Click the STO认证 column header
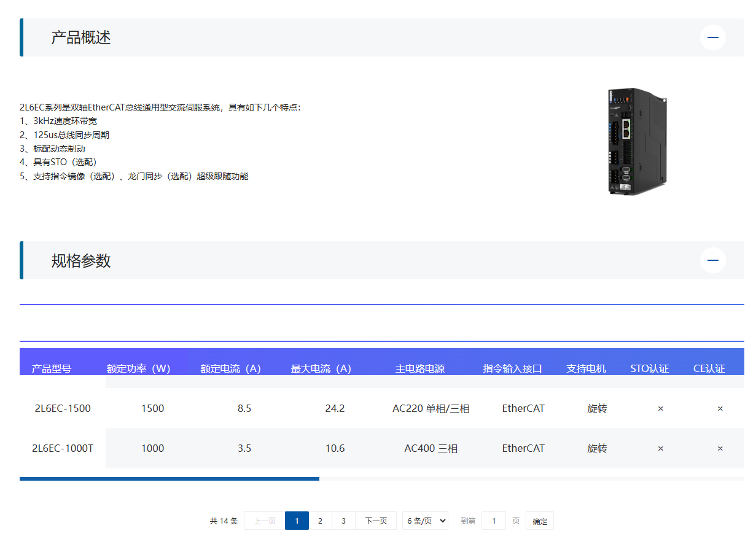This screenshot has width=756, height=539. [649, 368]
